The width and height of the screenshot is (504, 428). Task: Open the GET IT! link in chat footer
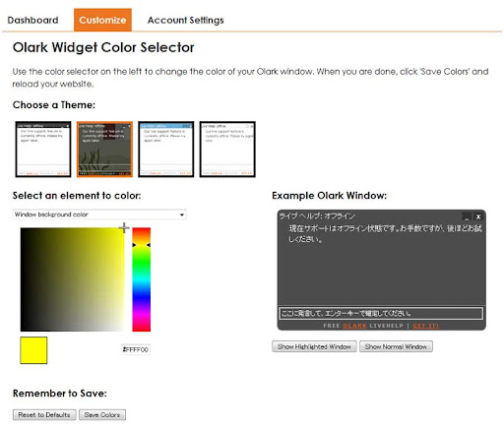point(426,326)
